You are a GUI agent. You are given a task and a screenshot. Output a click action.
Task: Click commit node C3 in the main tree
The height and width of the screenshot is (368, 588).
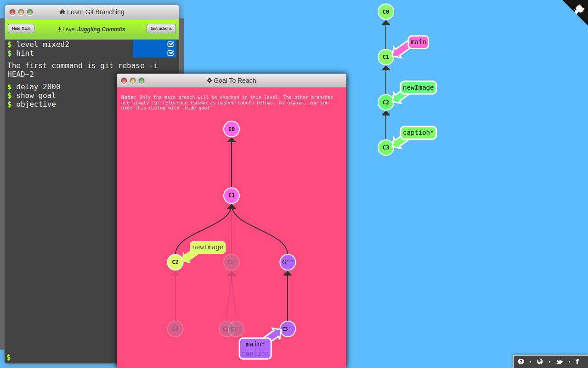(x=386, y=148)
